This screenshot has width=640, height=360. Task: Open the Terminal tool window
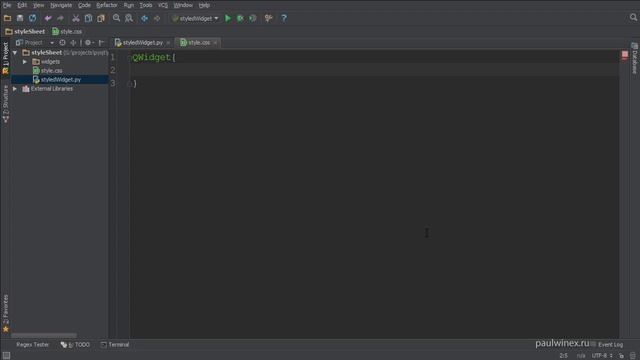coord(115,345)
